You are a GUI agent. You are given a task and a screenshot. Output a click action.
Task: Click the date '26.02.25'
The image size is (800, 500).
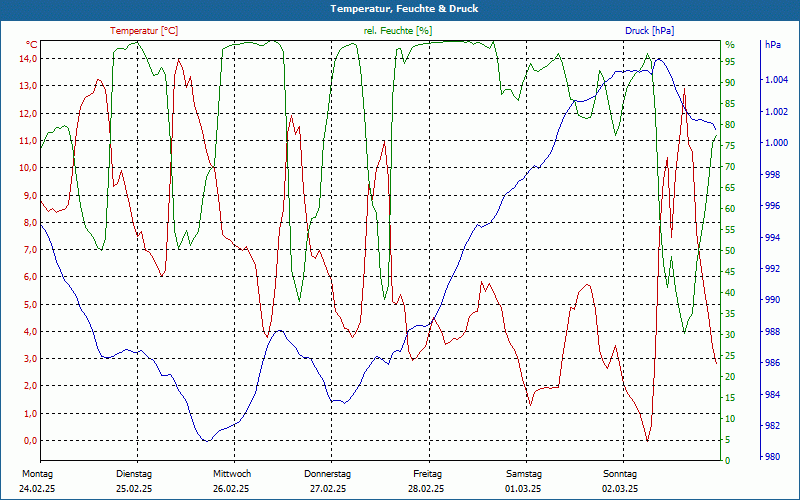(231, 489)
